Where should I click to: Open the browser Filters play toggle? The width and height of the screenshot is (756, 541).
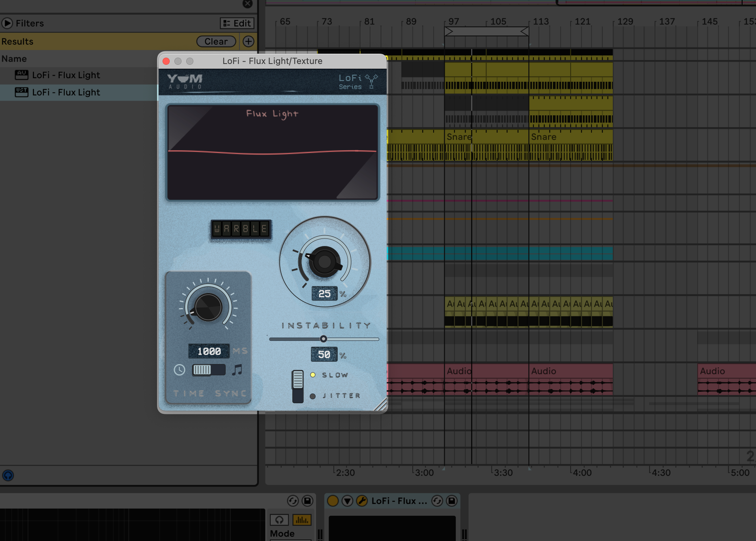point(7,23)
